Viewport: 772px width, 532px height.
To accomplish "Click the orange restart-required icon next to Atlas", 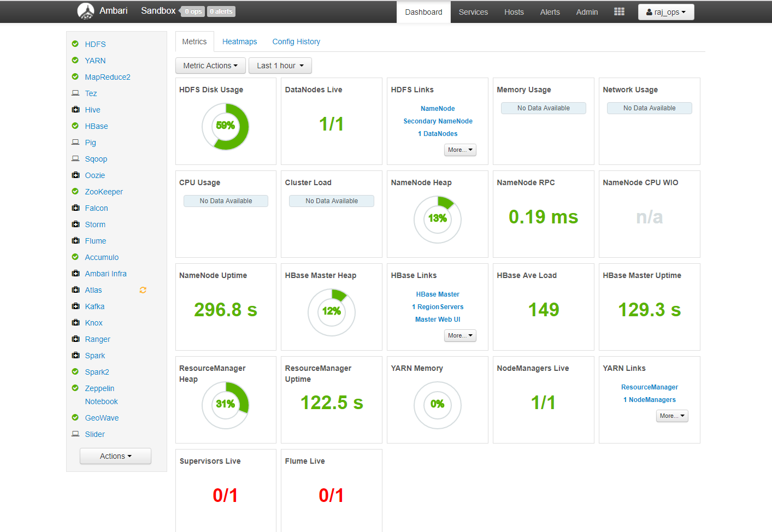I will point(143,290).
